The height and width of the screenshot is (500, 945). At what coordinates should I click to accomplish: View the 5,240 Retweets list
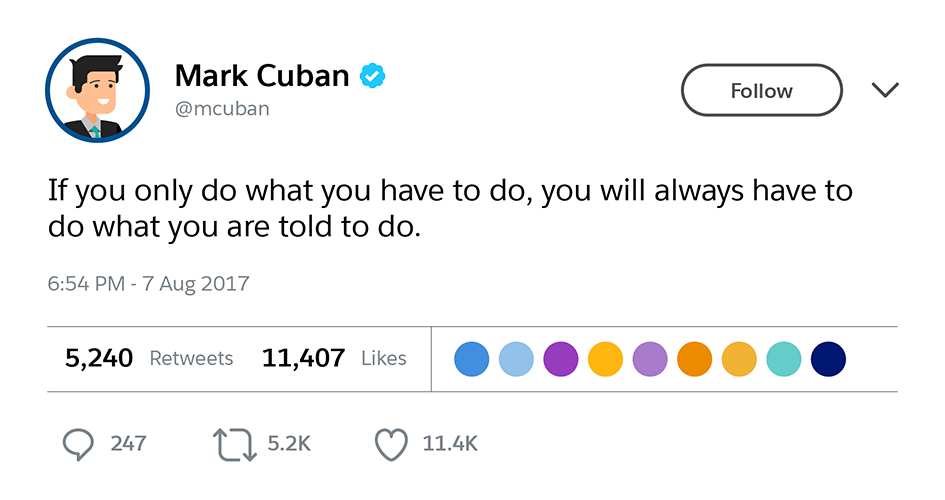pos(149,358)
